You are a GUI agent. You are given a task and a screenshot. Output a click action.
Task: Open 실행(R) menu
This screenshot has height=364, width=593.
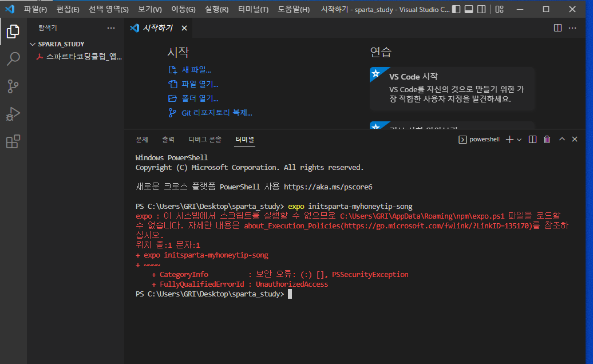point(217,10)
